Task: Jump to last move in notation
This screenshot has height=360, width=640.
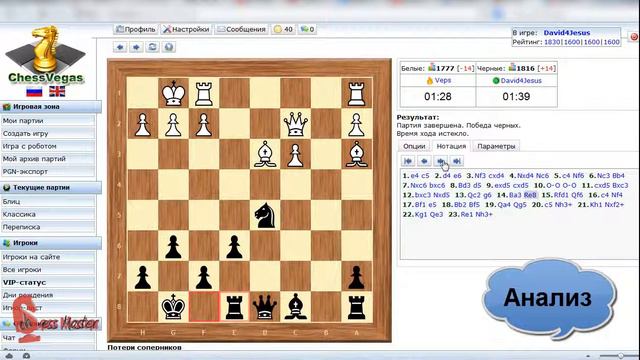Action: [457, 161]
